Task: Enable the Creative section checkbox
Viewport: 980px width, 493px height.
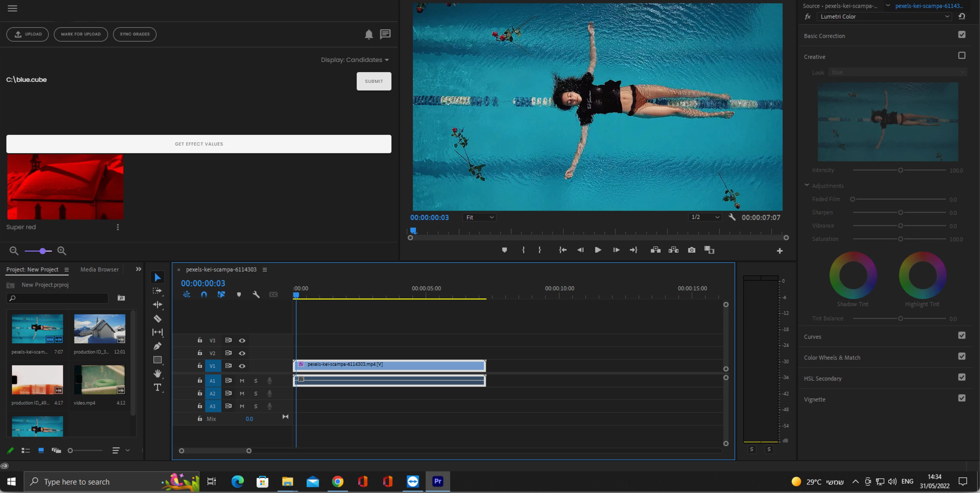Action: [961, 56]
